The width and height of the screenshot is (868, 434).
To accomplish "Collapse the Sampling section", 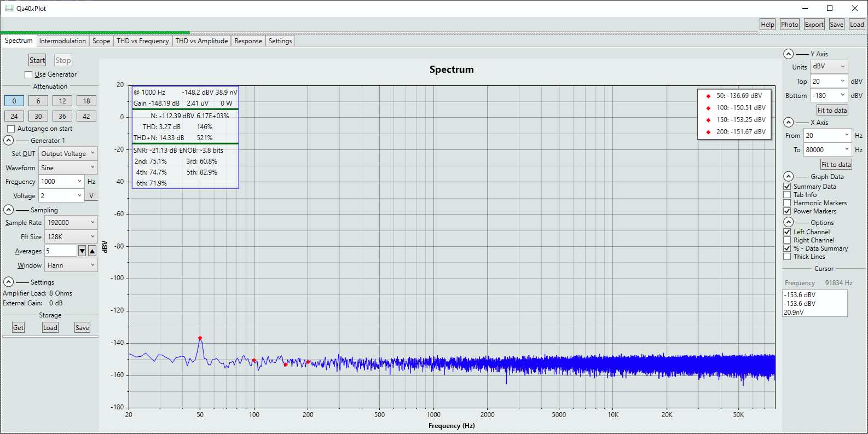I will click(9, 210).
